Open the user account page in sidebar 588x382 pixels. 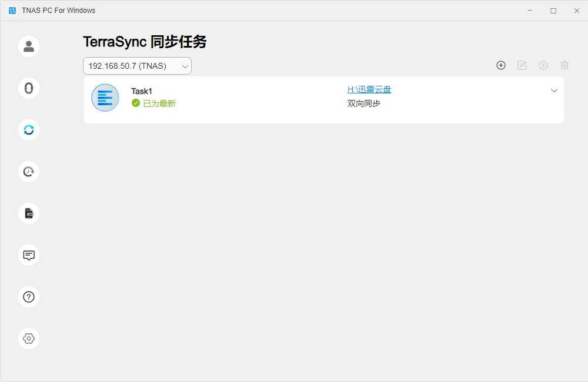pyautogui.click(x=29, y=46)
